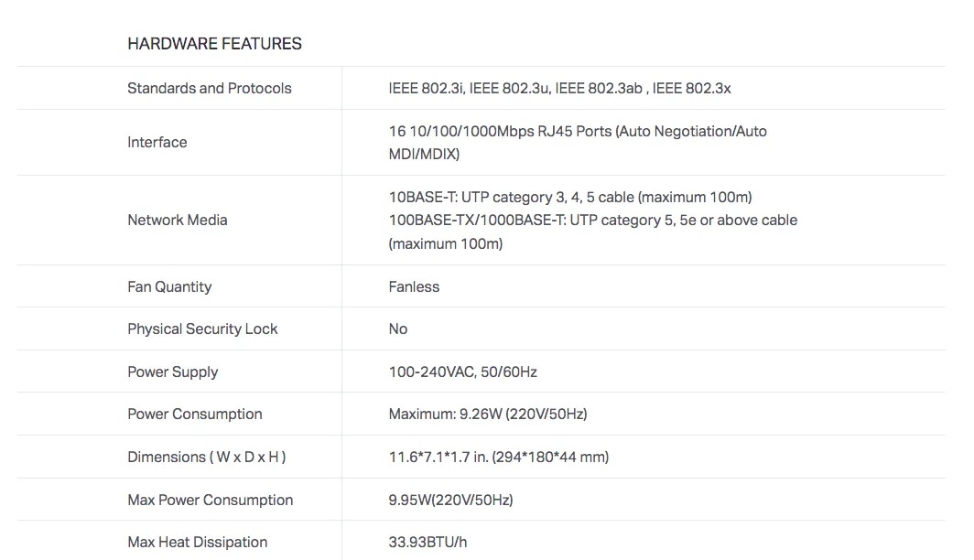This screenshot has width=974, height=560.
Task: Click the Network Media row label
Action: click(x=177, y=220)
